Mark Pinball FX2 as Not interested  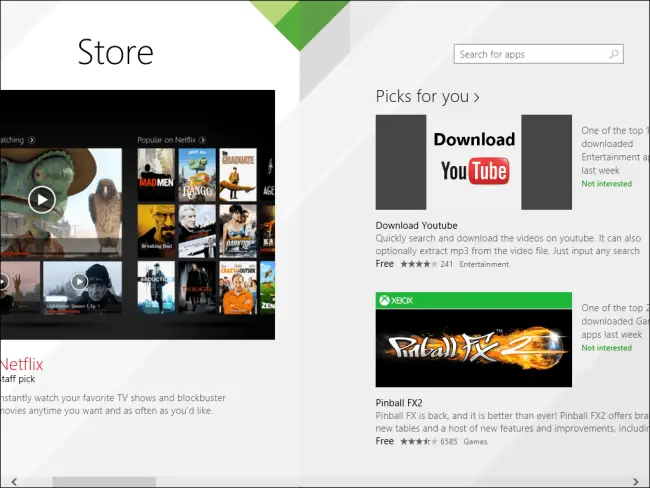click(606, 348)
